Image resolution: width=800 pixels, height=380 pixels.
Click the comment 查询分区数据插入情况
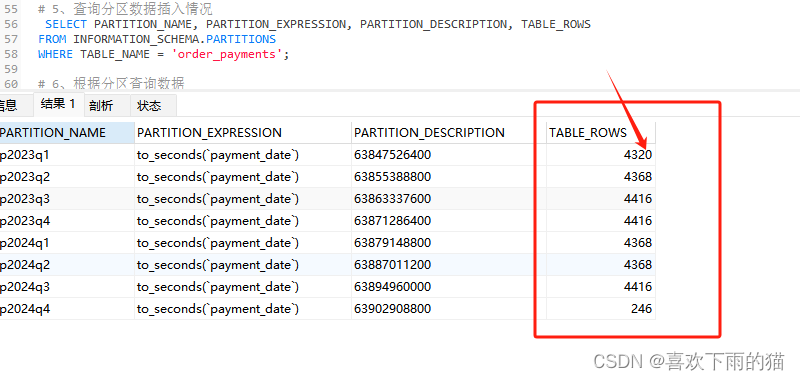coord(143,9)
